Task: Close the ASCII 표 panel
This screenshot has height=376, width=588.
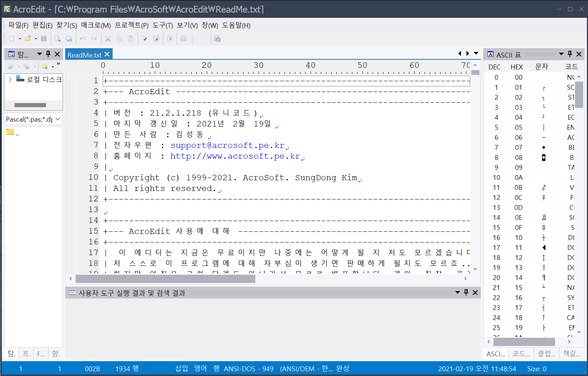Action: click(579, 54)
